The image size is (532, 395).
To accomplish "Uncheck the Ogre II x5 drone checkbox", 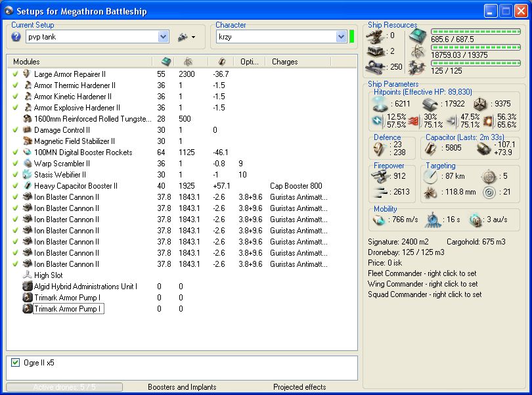I will pyautogui.click(x=16, y=363).
